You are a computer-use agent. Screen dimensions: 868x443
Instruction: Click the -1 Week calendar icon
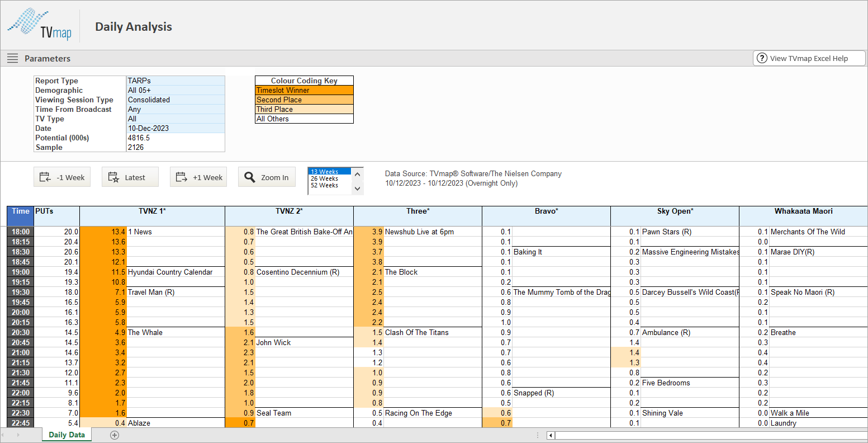pos(45,177)
